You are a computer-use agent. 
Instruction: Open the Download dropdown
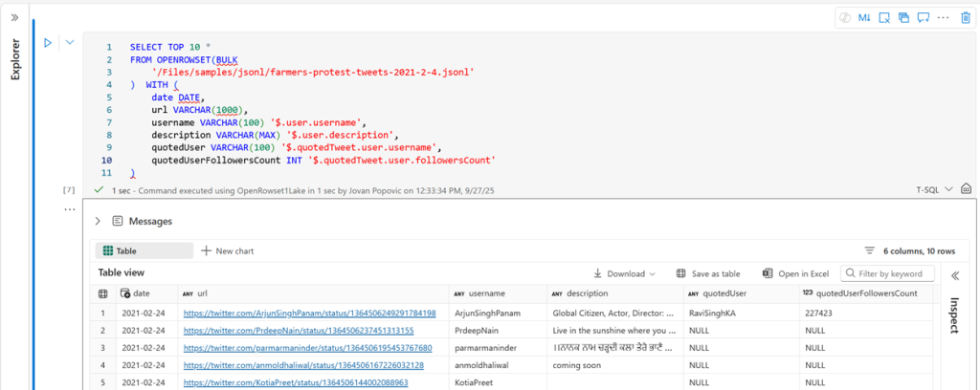[x=625, y=273]
